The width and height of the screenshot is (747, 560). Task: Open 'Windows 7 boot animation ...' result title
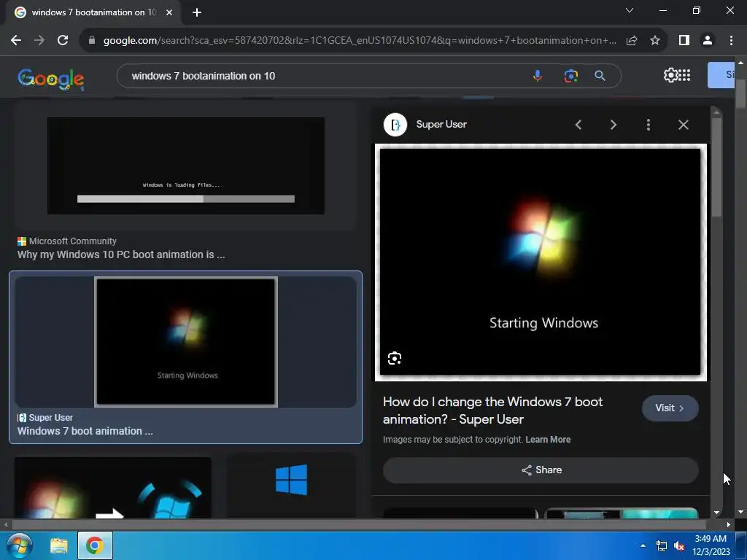(85, 431)
